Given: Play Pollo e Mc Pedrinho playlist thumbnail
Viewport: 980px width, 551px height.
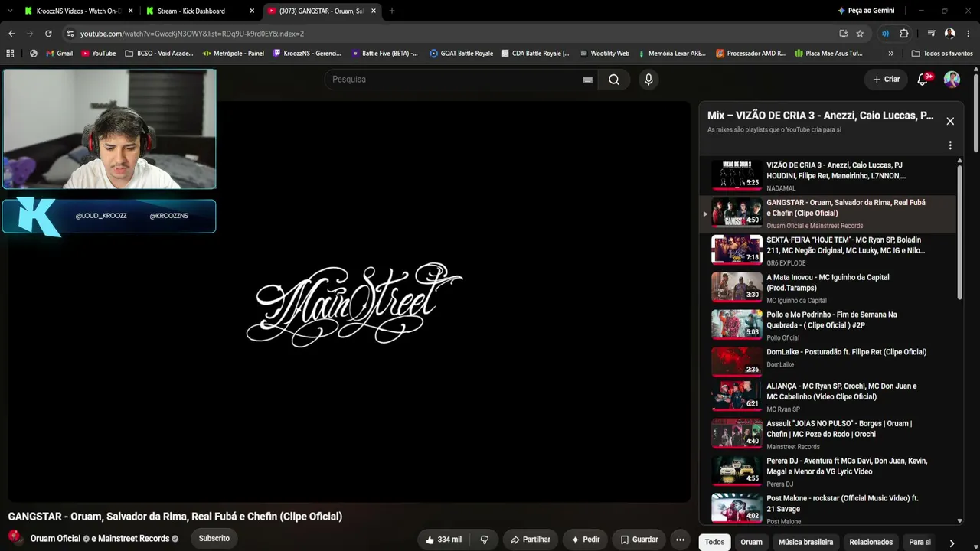Looking at the screenshot, I should pyautogui.click(x=737, y=324).
